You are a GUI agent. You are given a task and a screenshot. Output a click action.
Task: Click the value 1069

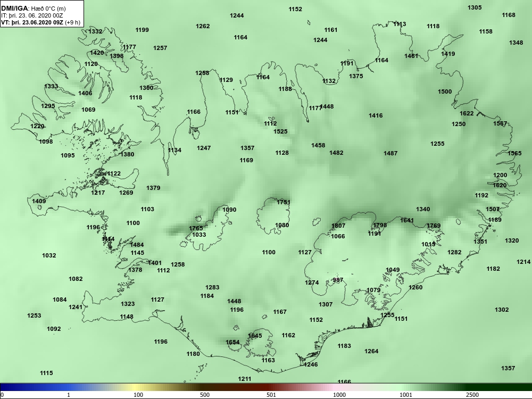click(88, 110)
